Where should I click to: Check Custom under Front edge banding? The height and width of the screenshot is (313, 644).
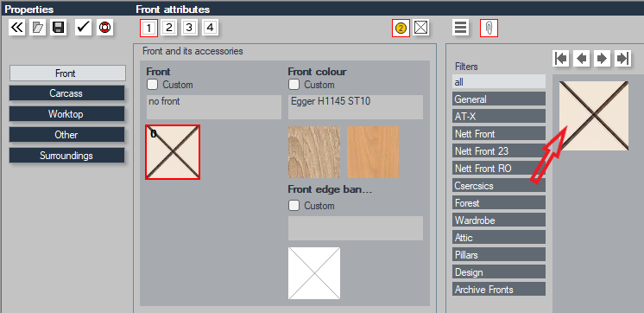click(x=294, y=206)
